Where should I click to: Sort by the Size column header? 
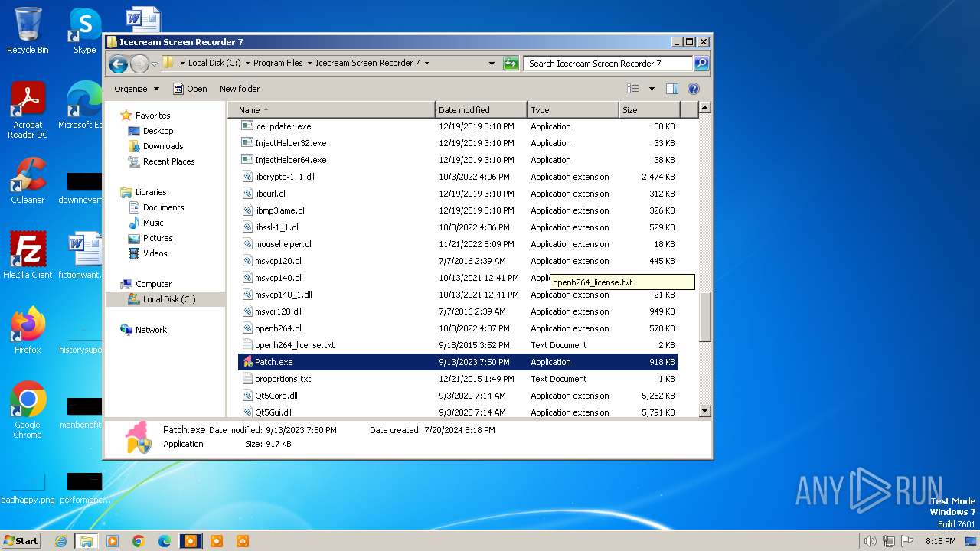click(649, 110)
